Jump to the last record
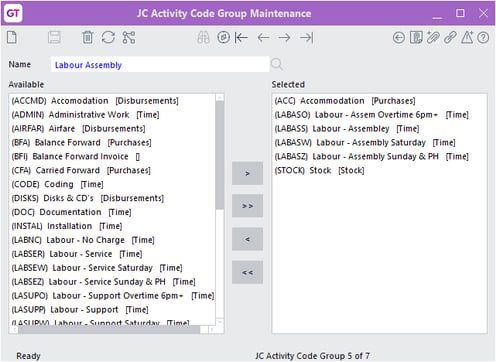The image size is (496, 362). point(307,38)
